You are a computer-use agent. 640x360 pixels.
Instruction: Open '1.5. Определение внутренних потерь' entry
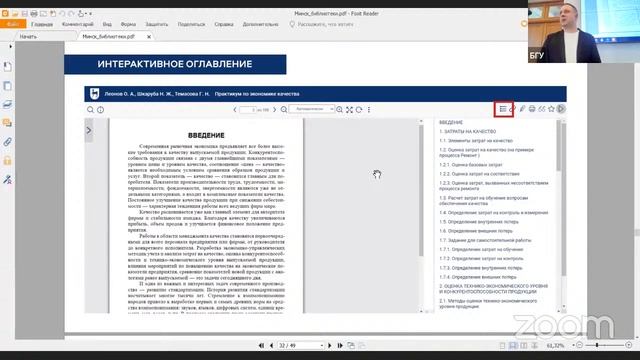point(479,222)
